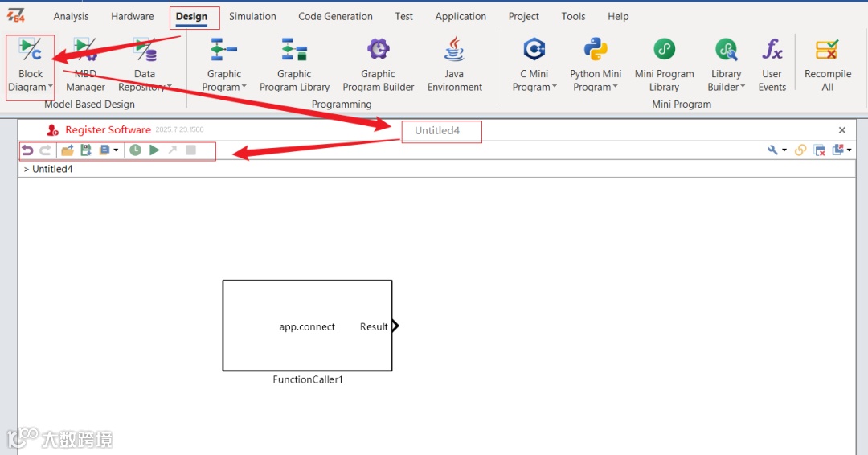
Task: Click Recompile All
Action: 828,66
